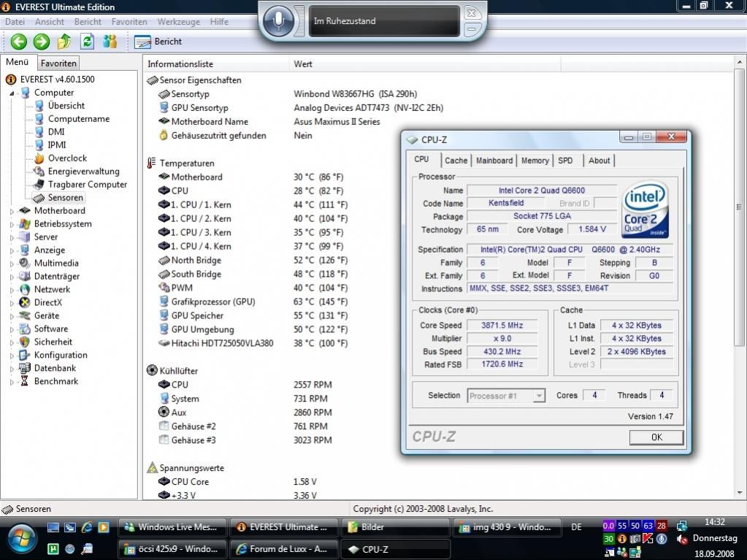The height and width of the screenshot is (560, 747).
Task: Open the Datei menu
Action: pos(15,22)
